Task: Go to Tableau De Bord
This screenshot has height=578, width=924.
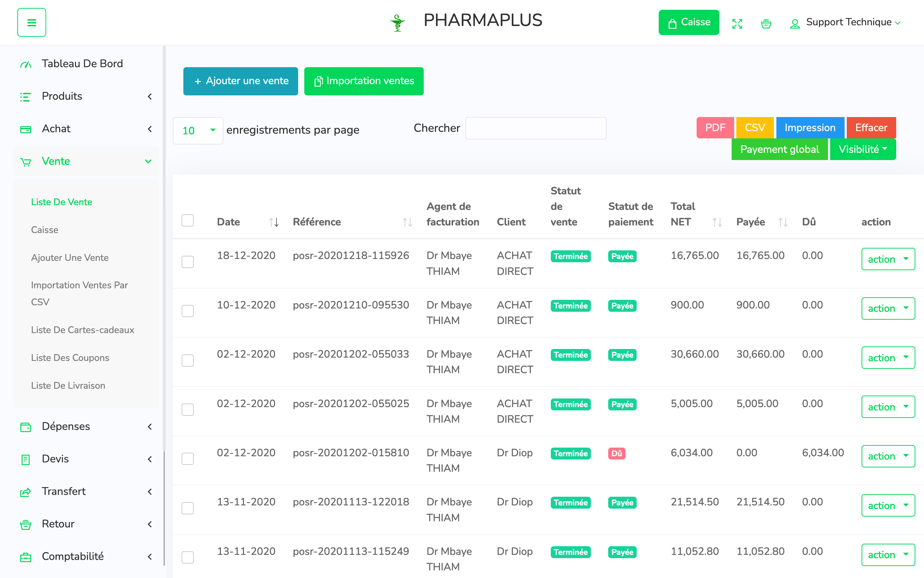Action: (82, 64)
